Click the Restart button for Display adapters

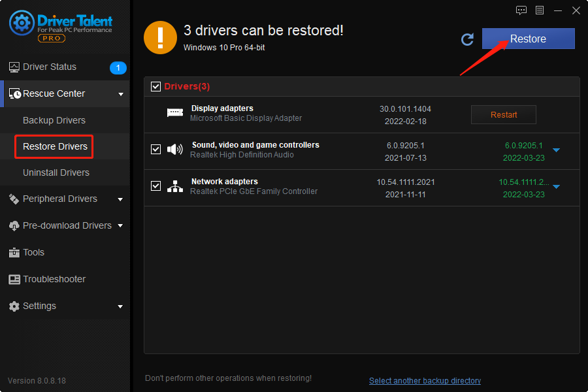click(504, 115)
